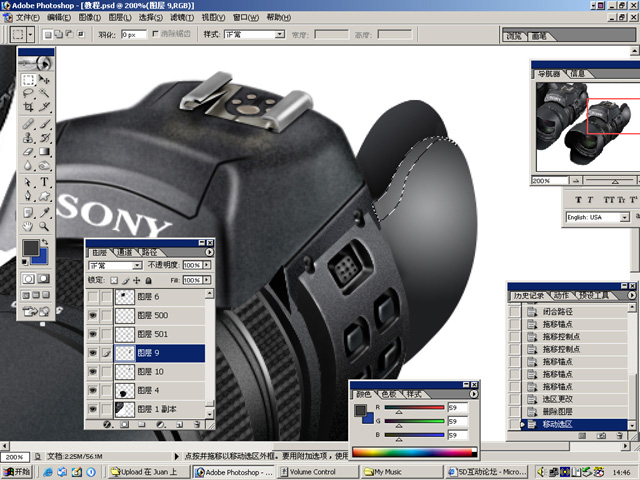Hide layer 图层 4 with eye icon
Image resolution: width=640 pixels, height=480 pixels.
(93, 390)
